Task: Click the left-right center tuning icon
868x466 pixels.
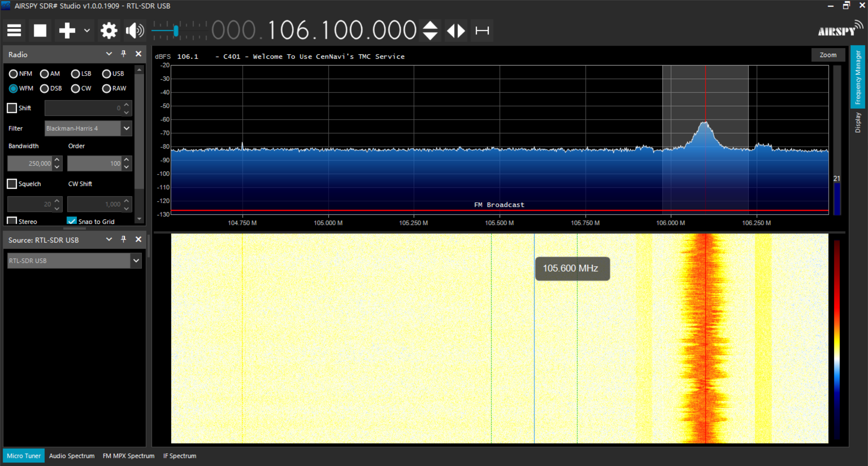Action: (456, 30)
